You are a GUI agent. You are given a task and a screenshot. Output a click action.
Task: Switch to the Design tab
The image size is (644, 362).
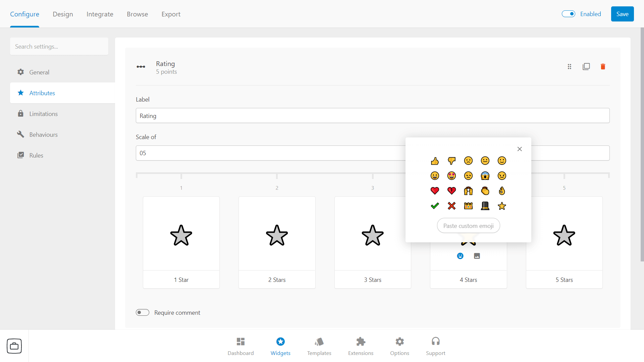[63, 14]
